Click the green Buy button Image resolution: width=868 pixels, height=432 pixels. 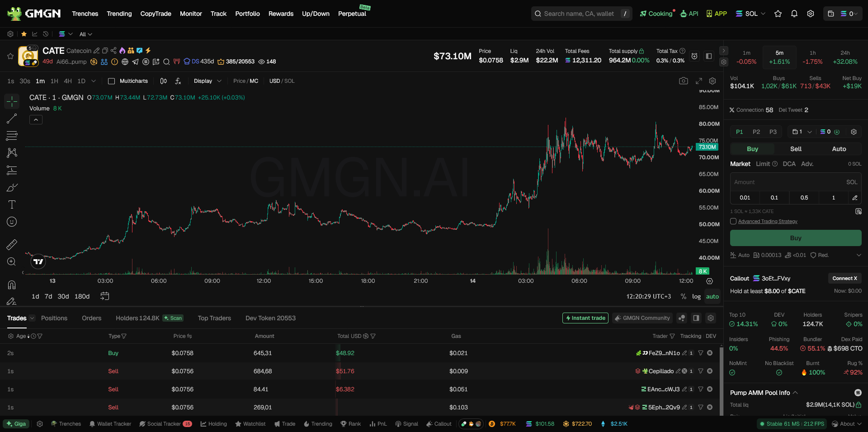point(796,238)
